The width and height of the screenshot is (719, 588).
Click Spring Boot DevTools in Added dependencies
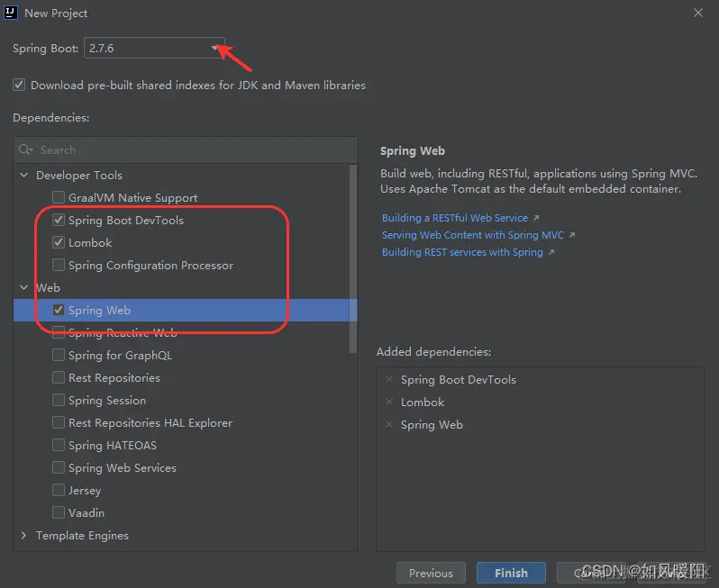click(459, 379)
